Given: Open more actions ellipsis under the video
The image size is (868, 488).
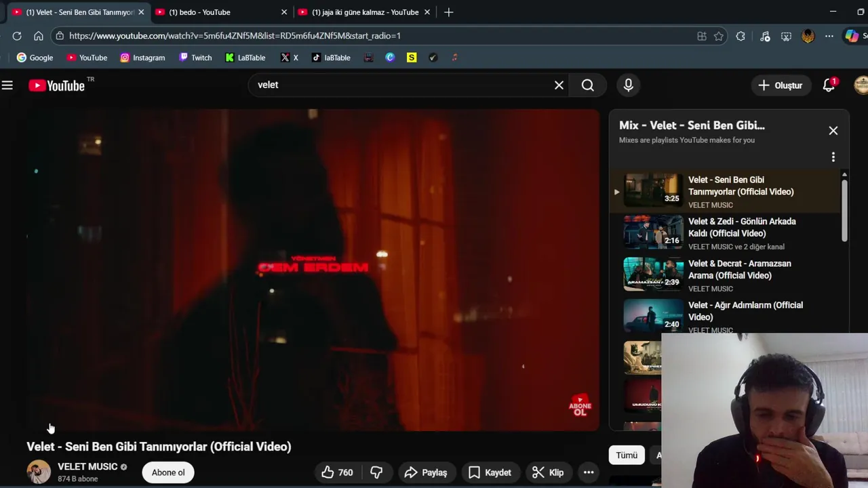Looking at the screenshot, I should (589, 472).
